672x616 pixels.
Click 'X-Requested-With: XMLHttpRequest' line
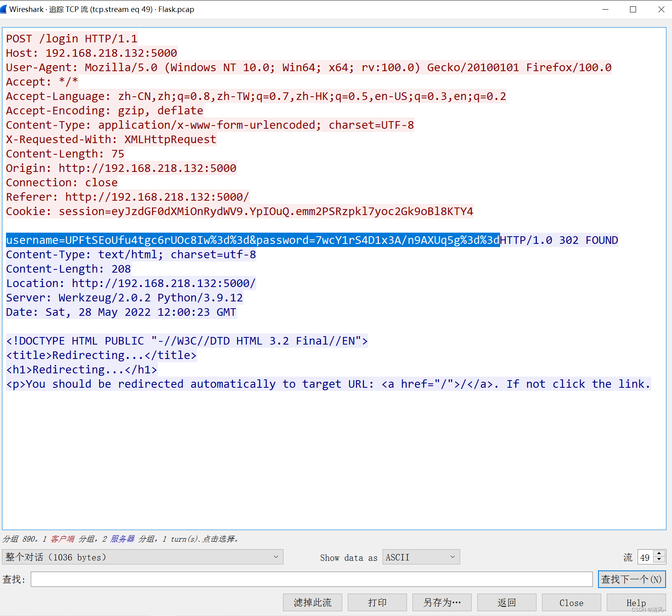click(111, 140)
